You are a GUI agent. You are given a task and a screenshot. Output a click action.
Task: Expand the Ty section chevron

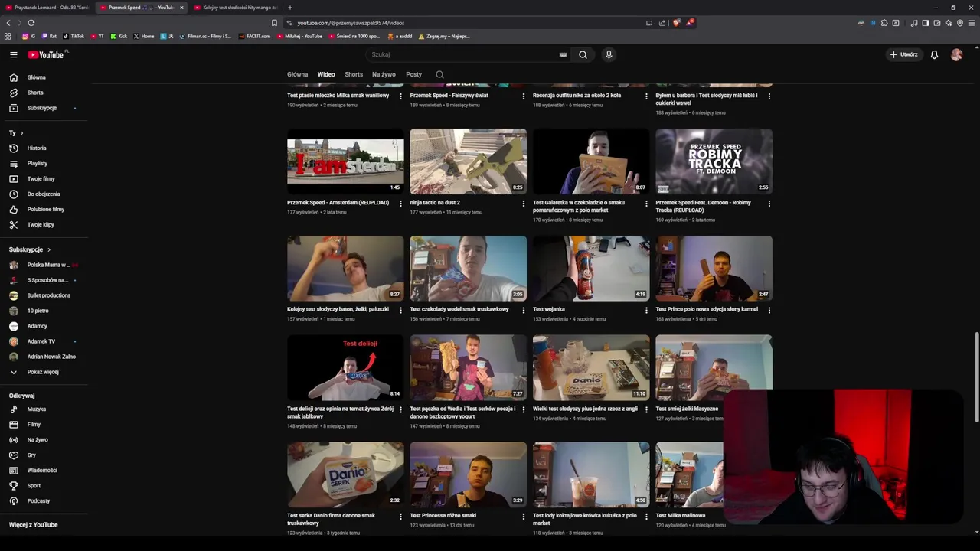pos(21,133)
